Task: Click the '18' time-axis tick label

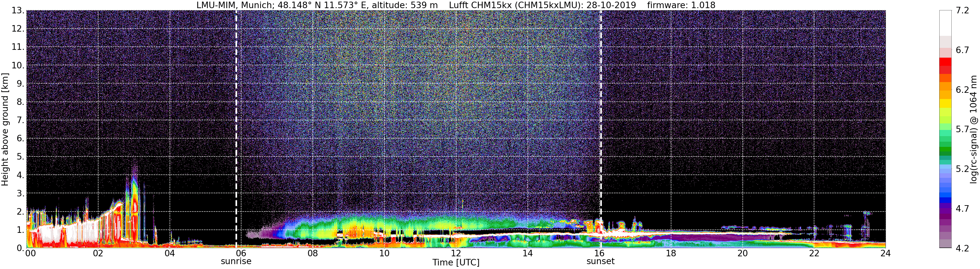Action: click(671, 253)
